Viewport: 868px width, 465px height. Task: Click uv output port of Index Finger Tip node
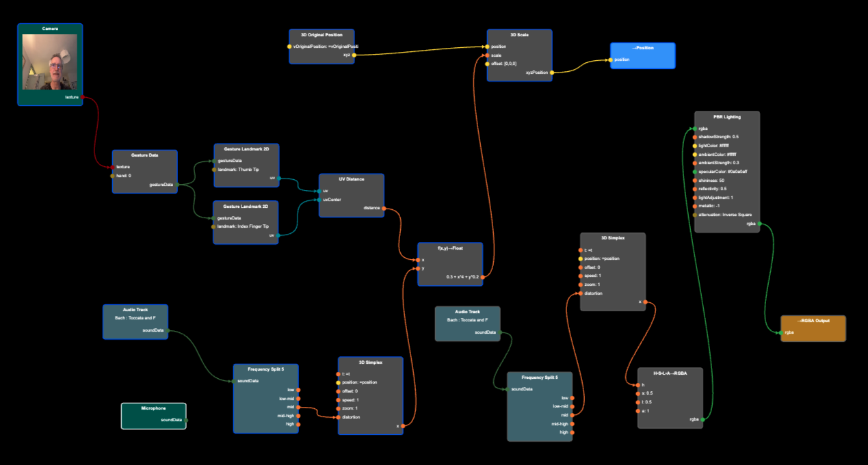278,235
